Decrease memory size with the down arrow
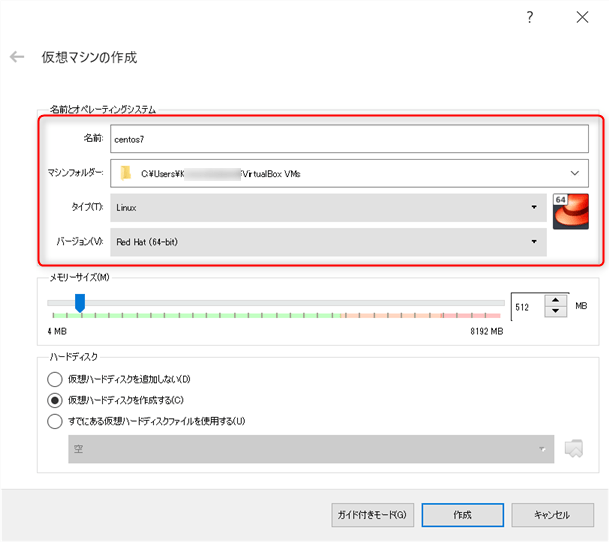The width and height of the screenshot is (609, 542). [x=555, y=311]
